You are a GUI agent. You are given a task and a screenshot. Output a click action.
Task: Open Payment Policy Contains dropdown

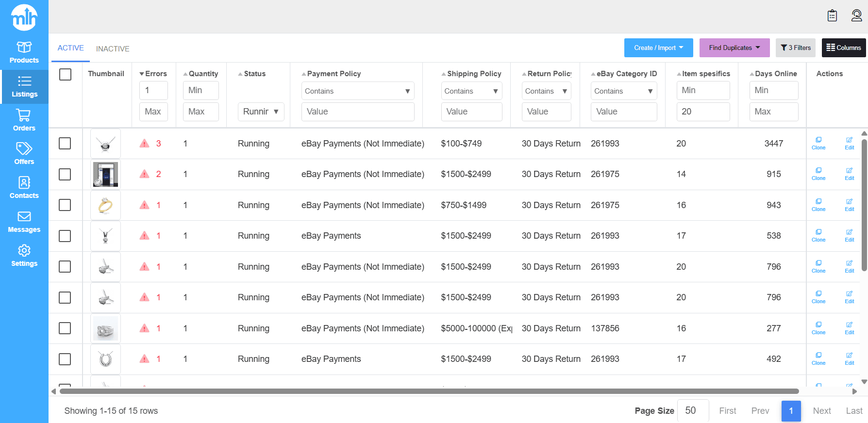pos(358,91)
